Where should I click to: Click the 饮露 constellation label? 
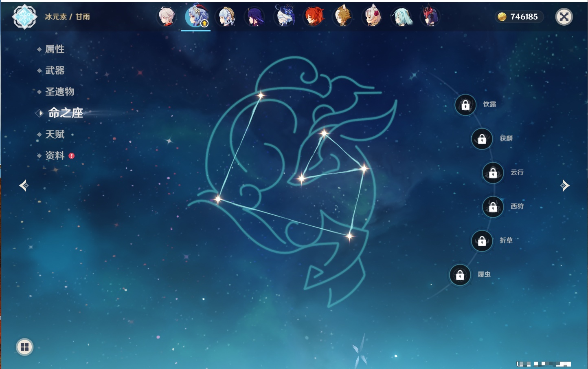[489, 104]
